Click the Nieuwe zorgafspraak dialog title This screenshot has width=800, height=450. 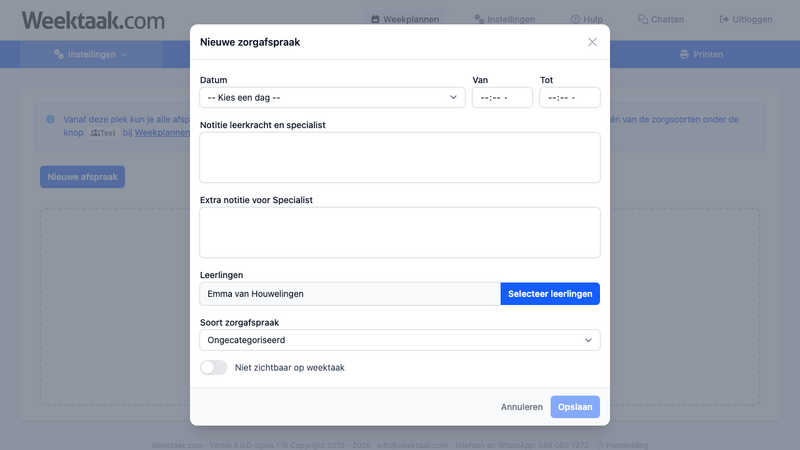(250, 42)
